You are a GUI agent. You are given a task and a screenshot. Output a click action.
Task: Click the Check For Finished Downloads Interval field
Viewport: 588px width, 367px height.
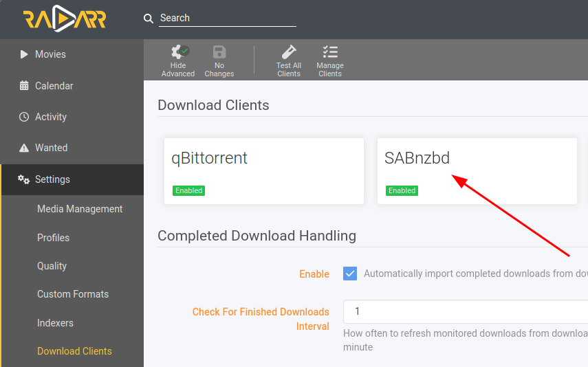click(466, 311)
